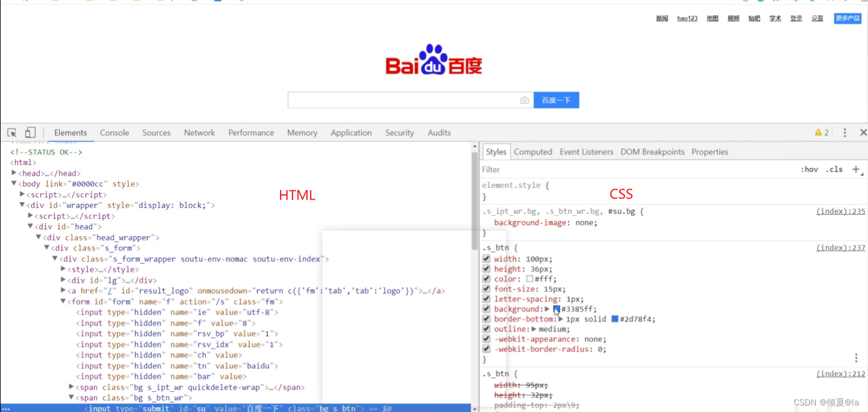Screen dimensions: 868x412
Task: Open the Properties pane tab
Action: tap(709, 152)
